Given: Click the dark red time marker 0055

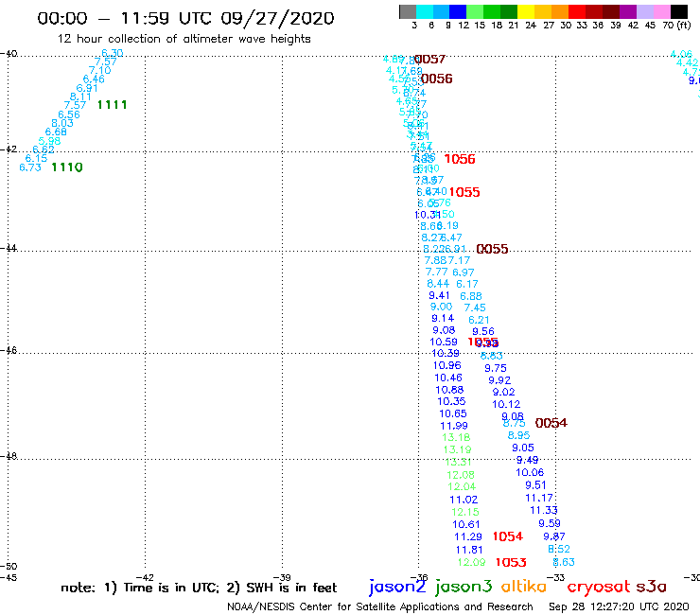Looking at the screenshot, I should pyautogui.click(x=493, y=249).
